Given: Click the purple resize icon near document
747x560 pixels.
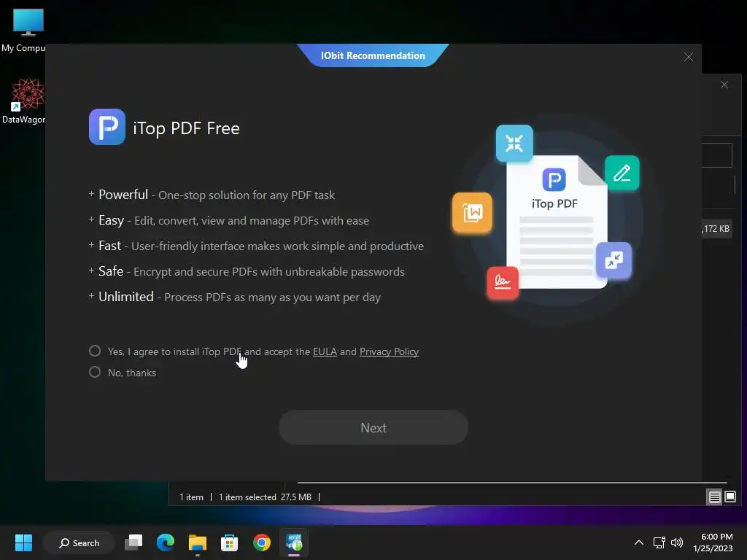Looking at the screenshot, I should 614,260.
